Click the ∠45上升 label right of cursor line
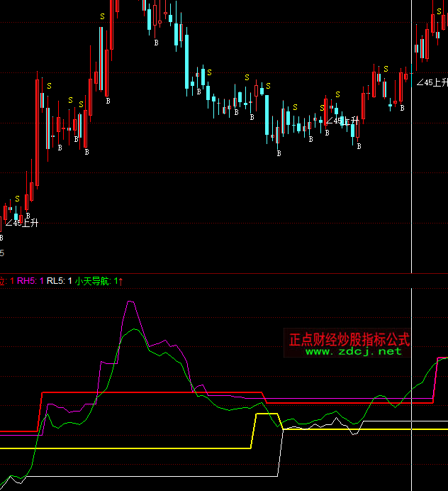 point(434,83)
